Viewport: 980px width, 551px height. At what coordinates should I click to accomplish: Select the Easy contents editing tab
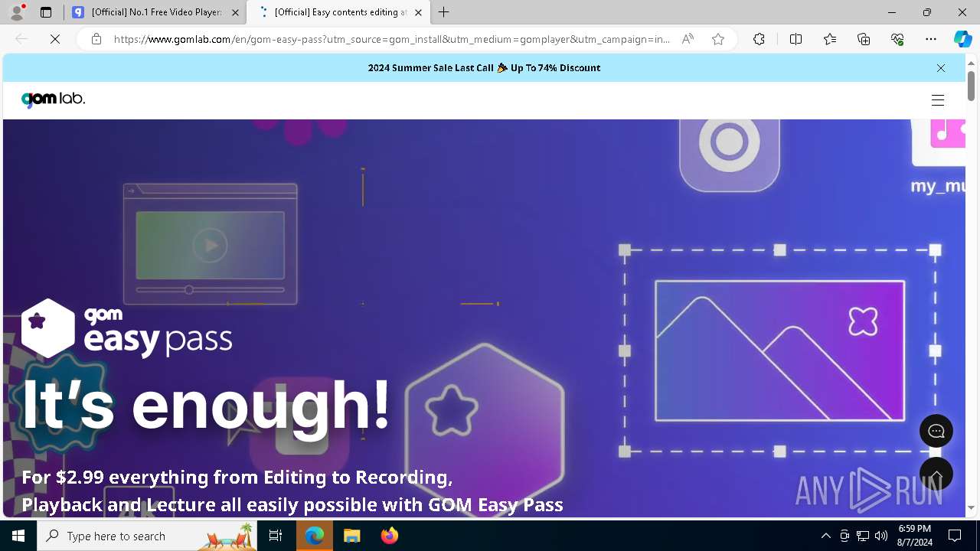(x=339, y=12)
